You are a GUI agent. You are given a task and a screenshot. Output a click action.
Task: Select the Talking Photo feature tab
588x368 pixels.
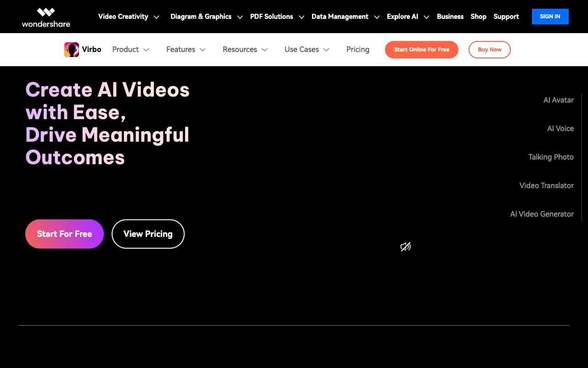[x=551, y=157]
